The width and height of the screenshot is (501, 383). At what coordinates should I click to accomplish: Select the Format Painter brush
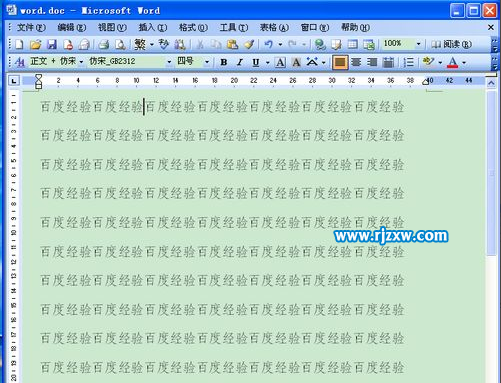click(249, 44)
